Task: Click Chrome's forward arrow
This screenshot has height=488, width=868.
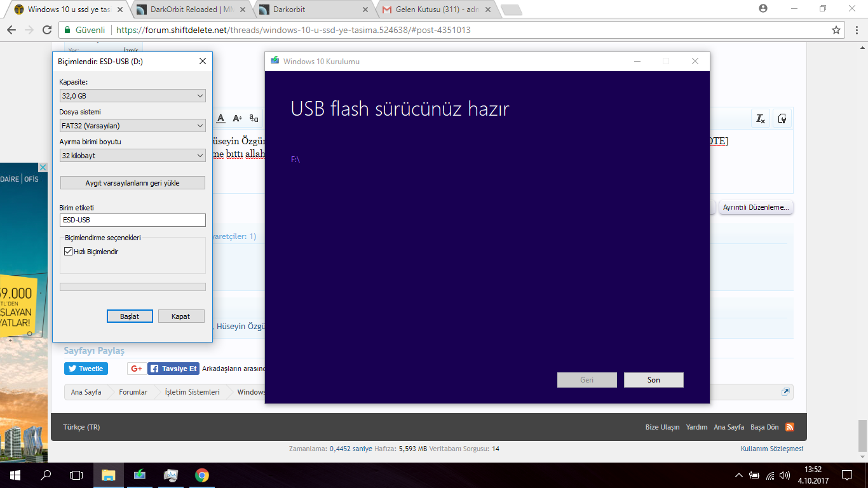Action: click(x=29, y=30)
